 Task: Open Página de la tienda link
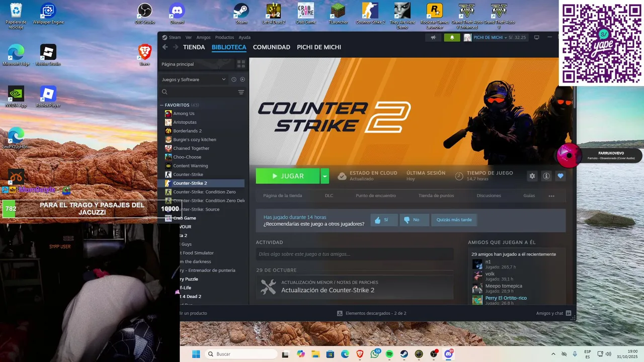pyautogui.click(x=282, y=196)
